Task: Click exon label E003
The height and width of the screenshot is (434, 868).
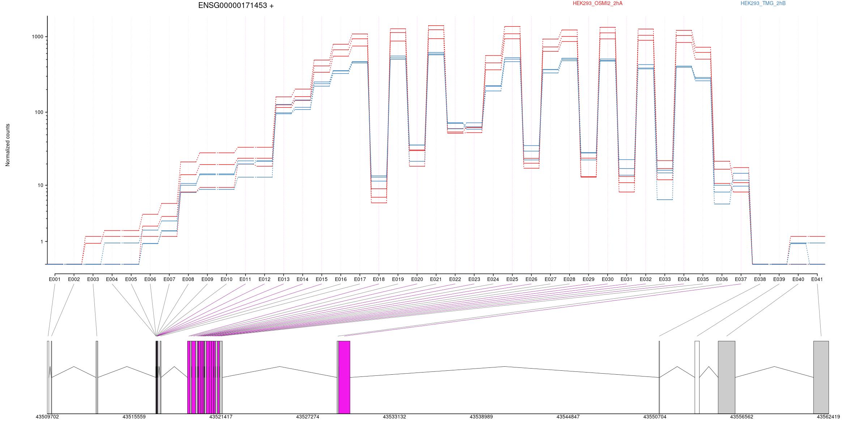Action: 93,279
